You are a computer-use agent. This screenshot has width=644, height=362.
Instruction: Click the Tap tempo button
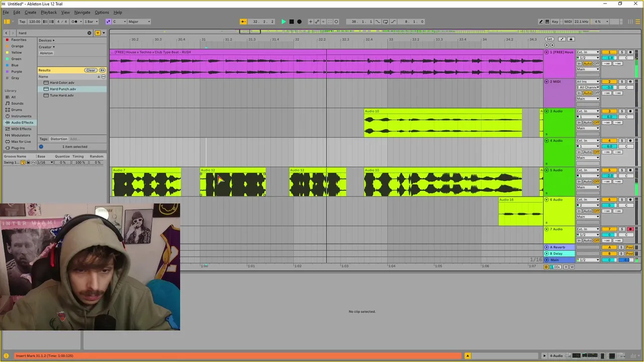22,22
